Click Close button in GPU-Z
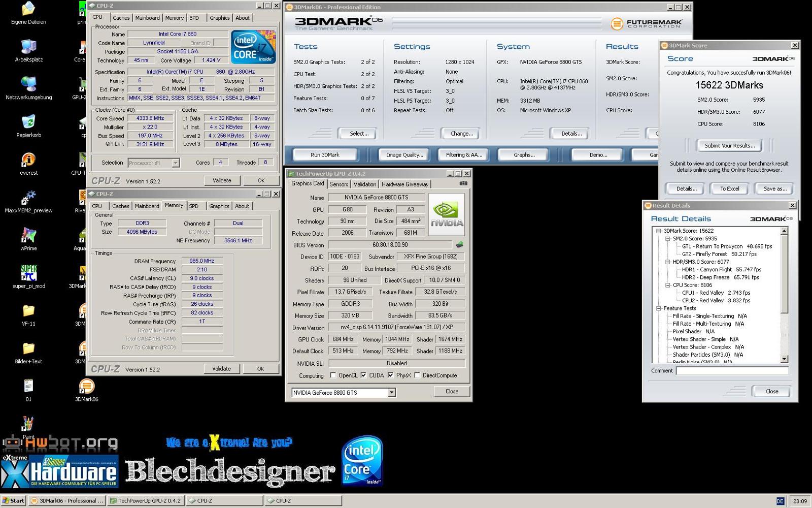The width and height of the screenshot is (812, 508). (452, 391)
